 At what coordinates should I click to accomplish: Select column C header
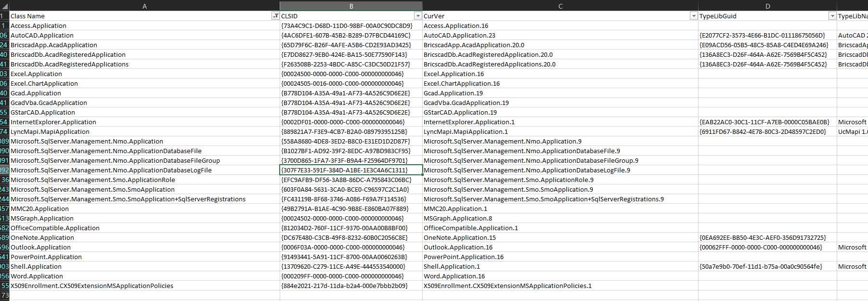click(x=560, y=6)
